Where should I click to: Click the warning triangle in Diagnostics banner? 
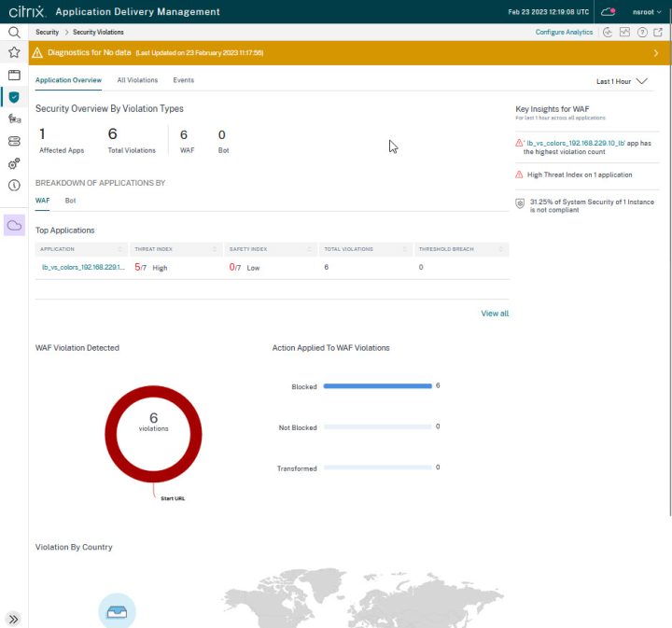(37, 52)
